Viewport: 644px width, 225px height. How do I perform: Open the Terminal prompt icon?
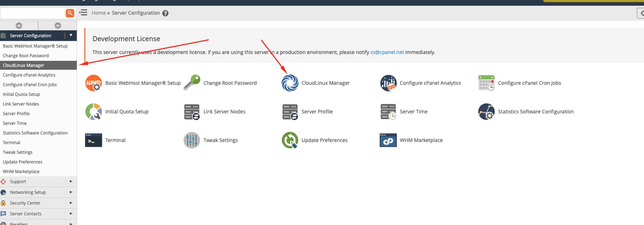click(94, 140)
